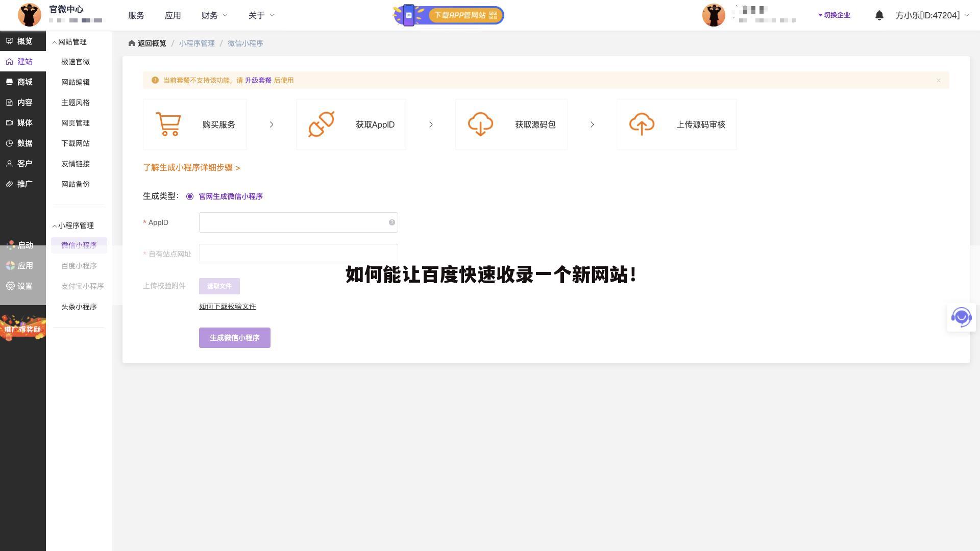The image size is (980, 551).
Task: Open the notification bell icon
Action: click(x=879, y=15)
